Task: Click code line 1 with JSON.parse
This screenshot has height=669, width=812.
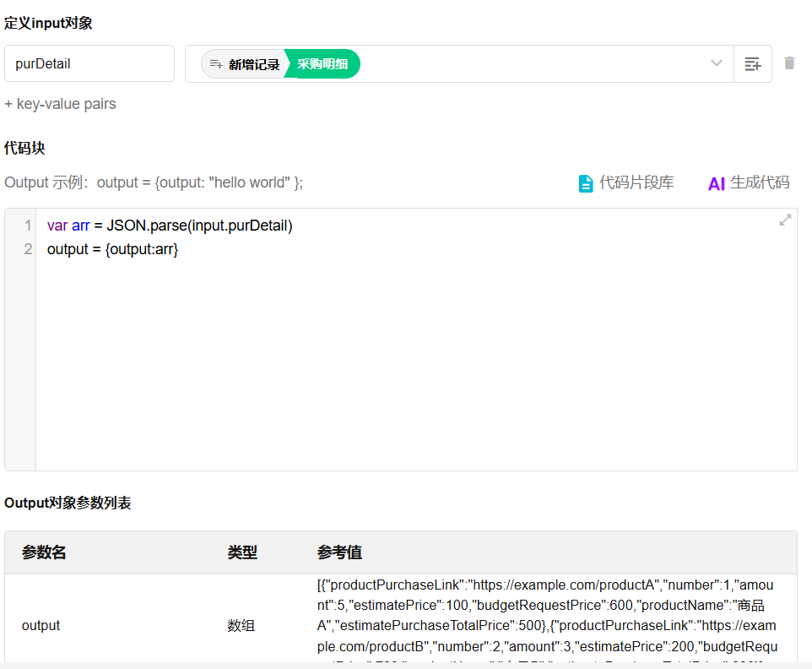Action: [x=170, y=226]
